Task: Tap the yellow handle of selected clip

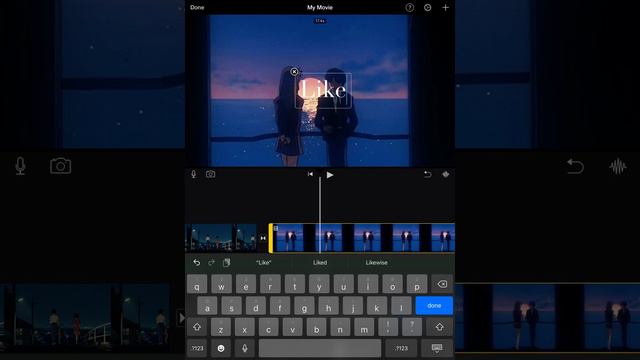Action: 270,238
